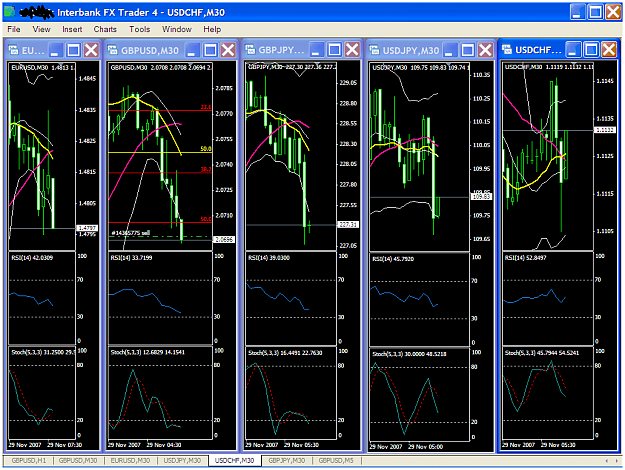The image size is (625, 470).
Task: Click the RSI(14) 33.7199 indicator label
Action: [x=131, y=258]
